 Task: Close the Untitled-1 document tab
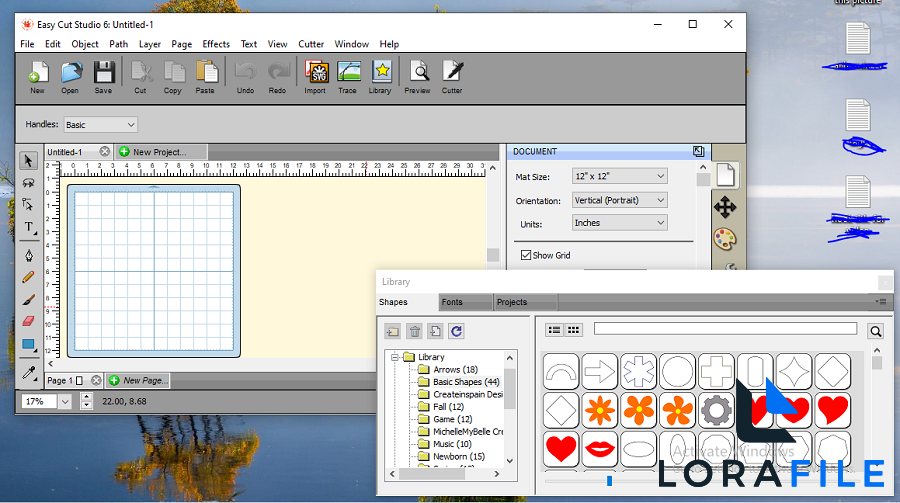[x=104, y=152]
